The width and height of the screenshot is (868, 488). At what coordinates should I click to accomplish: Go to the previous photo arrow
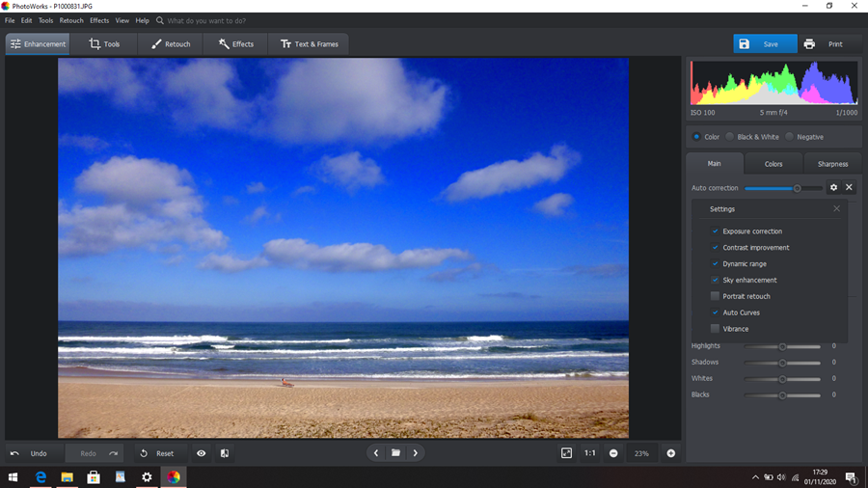[376, 453]
